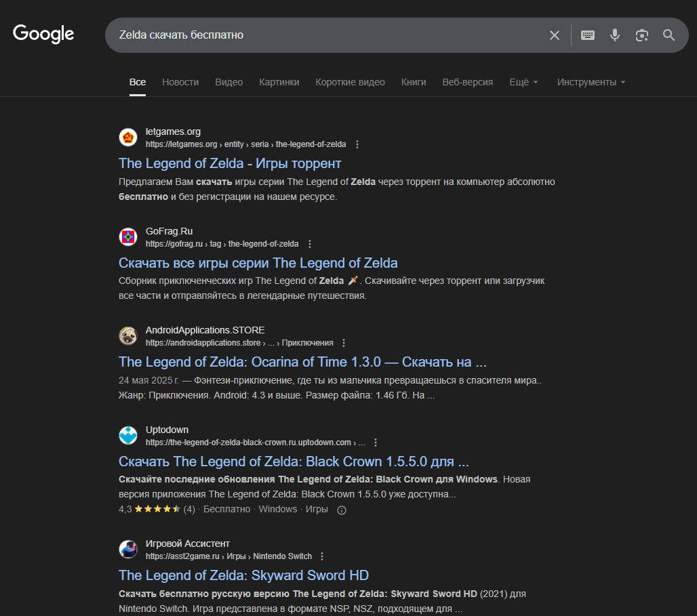Switch to the Видео tab
Image resolution: width=697 pixels, height=616 pixels.
point(229,82)
